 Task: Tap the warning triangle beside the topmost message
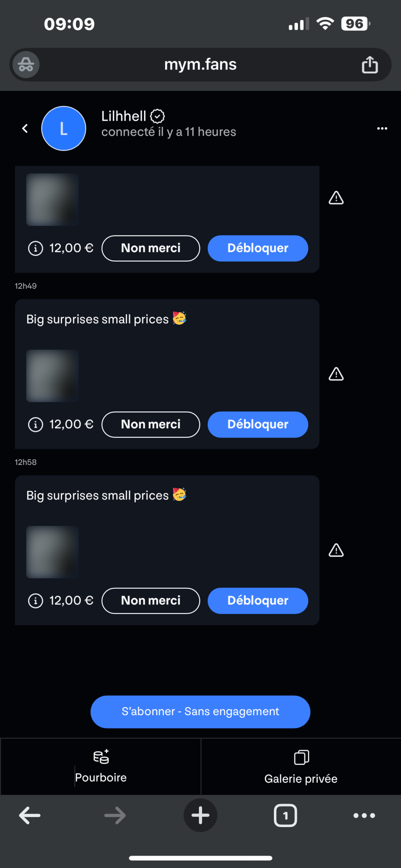click(336, 198)
